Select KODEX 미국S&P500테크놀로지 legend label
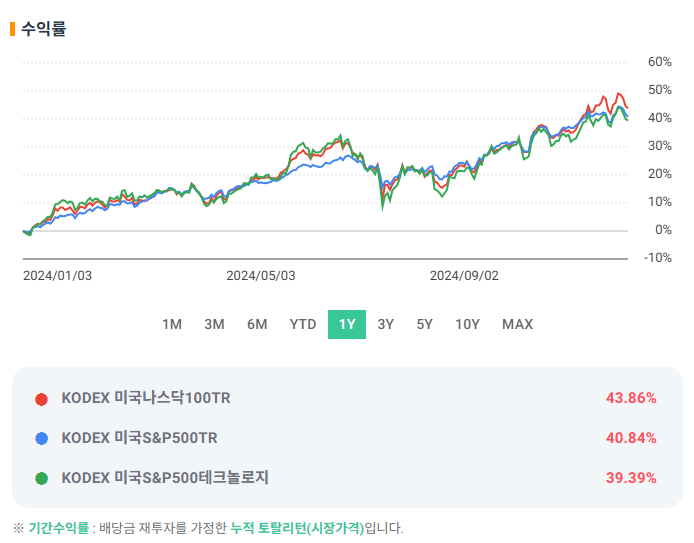The image size is (694, 543). tap(165, 478)
